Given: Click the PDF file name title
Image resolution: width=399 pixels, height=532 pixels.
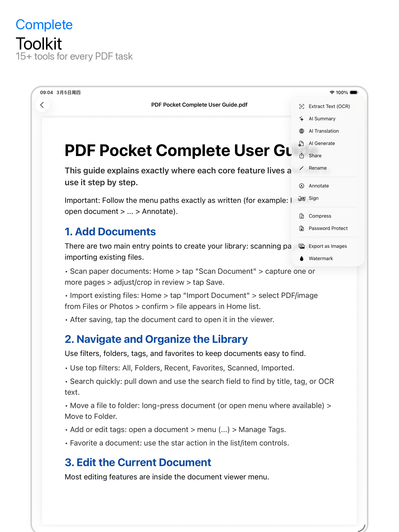Looking at the screenshot, I should [199, 105].
